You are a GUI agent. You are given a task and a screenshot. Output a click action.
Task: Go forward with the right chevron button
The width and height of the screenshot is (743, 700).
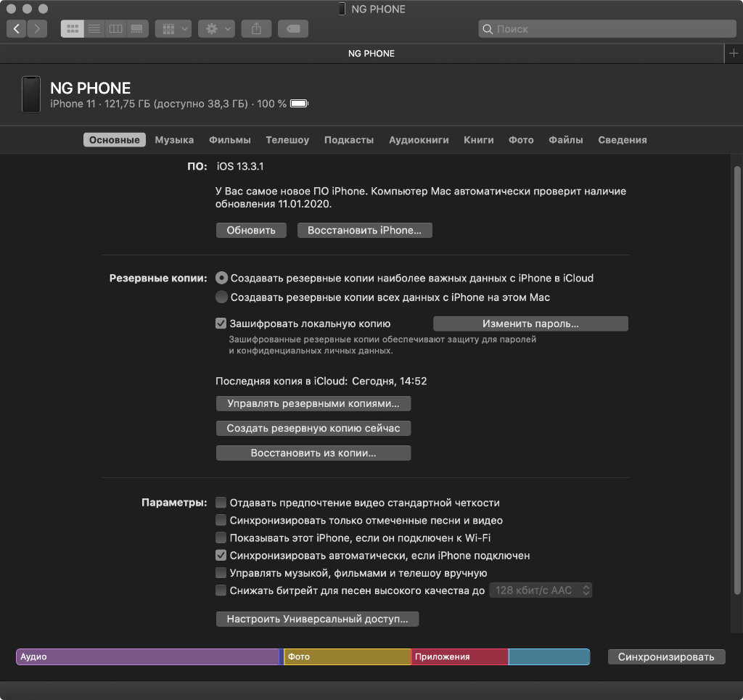pyautogui.click(x=37, y=29)
